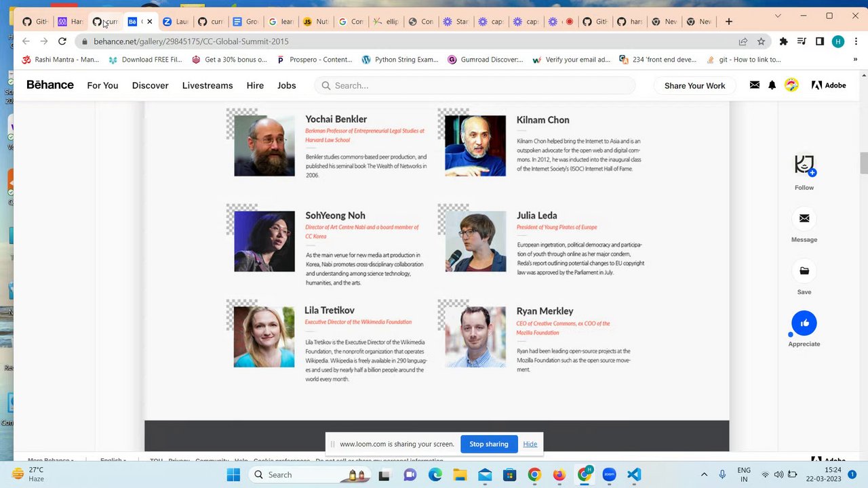Click Kilnam Chon's portrait photo
868x488 pixels.
tap(475, 146)
